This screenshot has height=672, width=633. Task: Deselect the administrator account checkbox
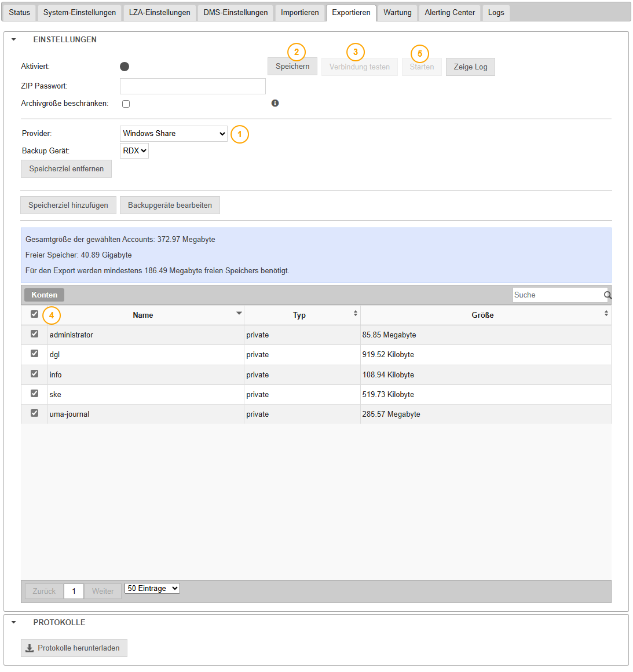point(34,334)
